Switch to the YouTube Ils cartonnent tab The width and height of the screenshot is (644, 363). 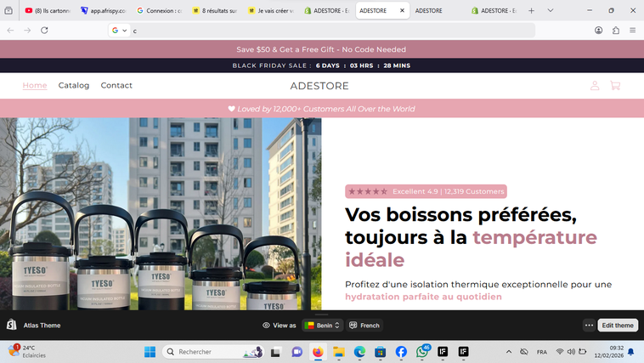point(48,11)
